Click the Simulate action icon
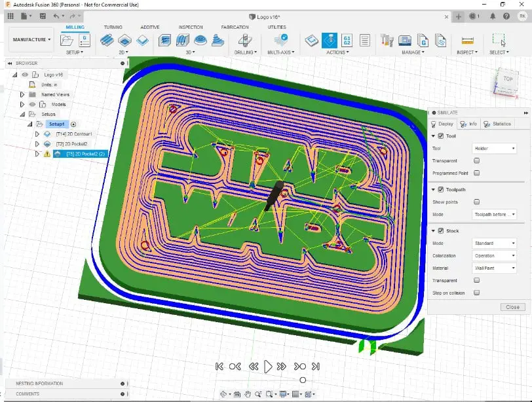The image size is (532, 402). tap(330, 41)
